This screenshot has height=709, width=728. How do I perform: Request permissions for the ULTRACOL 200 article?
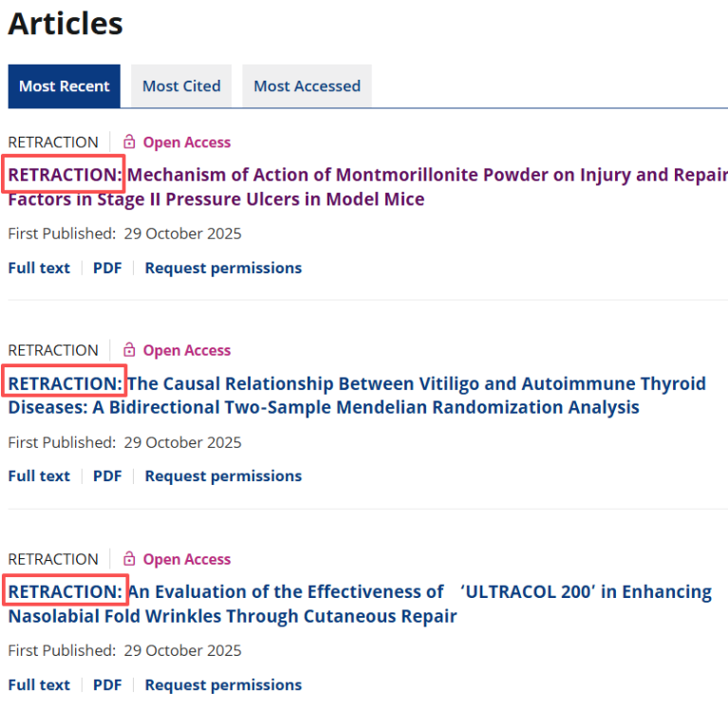tap(223, 684)
